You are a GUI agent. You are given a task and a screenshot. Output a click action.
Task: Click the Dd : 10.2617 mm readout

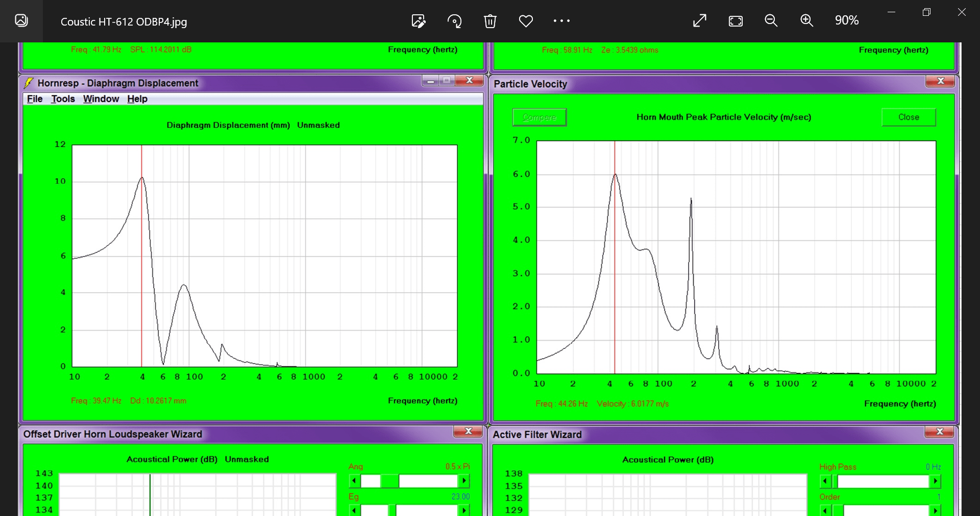coord(158,401)
